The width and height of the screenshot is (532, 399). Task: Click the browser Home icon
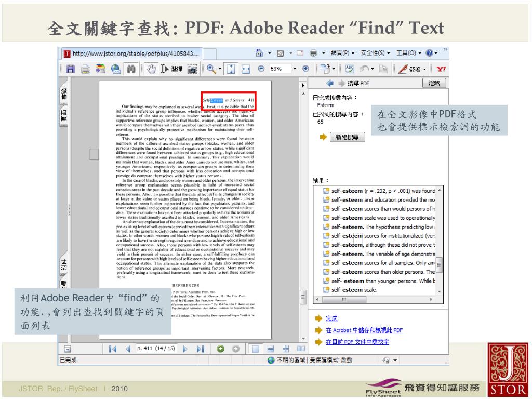pyautogui.click(x=260, y=53)
